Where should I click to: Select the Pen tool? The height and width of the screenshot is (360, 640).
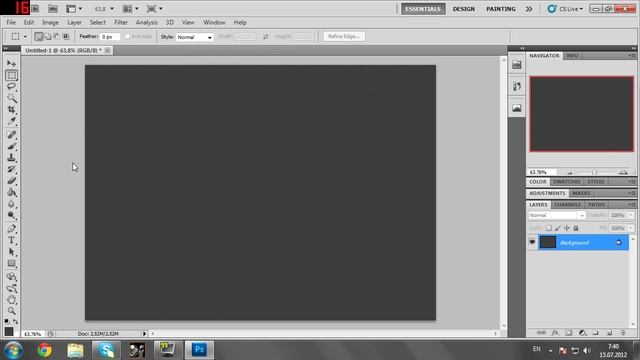click(x=11, y=229)
